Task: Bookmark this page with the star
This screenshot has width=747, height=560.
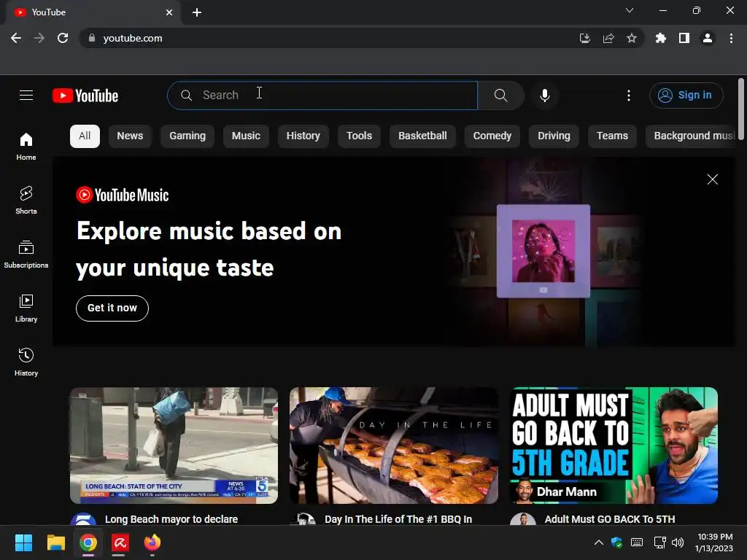Action: [x=631, y=38]
